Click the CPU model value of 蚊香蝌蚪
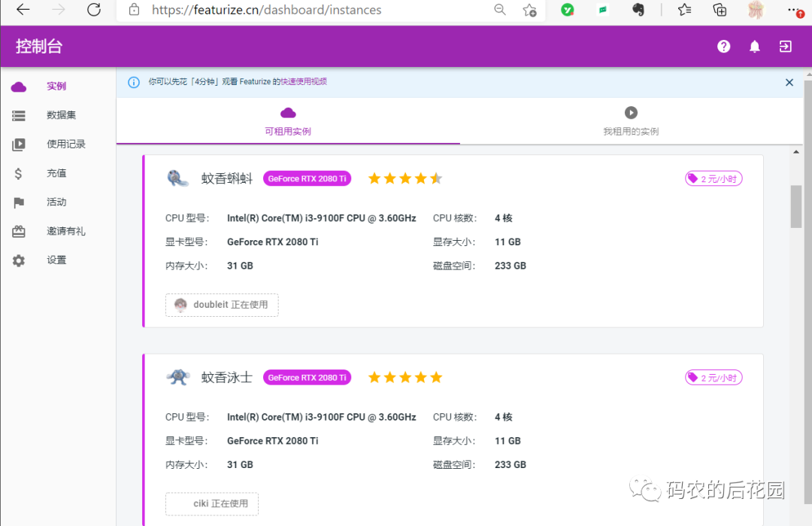812x526 pixels. (x=321, y=218)
